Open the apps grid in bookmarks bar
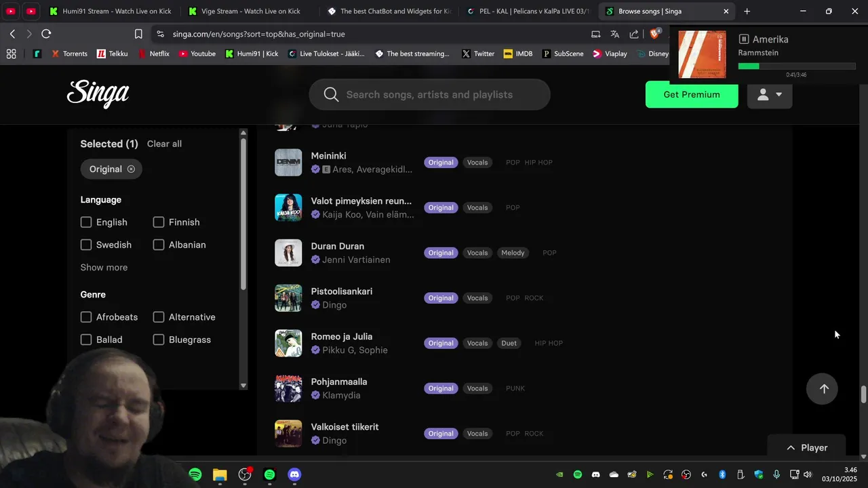The height and width of the screenshot is (488, 868). point(11,54)
